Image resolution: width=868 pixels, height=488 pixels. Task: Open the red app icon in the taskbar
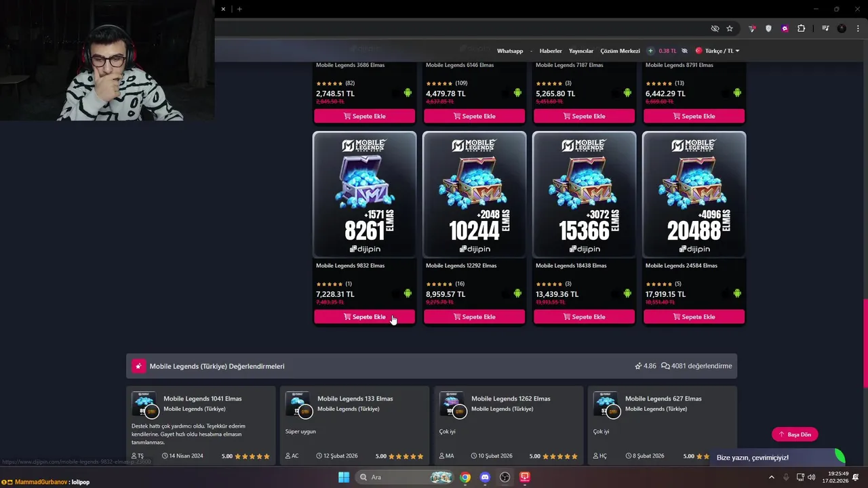(525, 477)
